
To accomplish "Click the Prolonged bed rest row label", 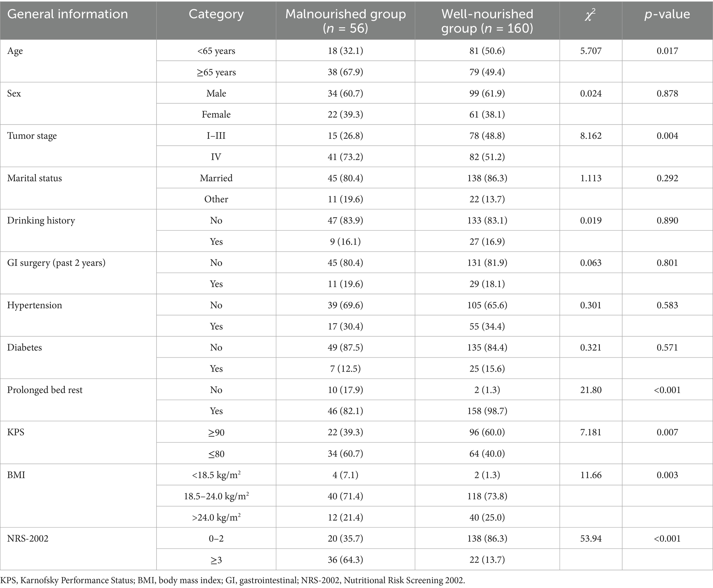I will 45,390.
